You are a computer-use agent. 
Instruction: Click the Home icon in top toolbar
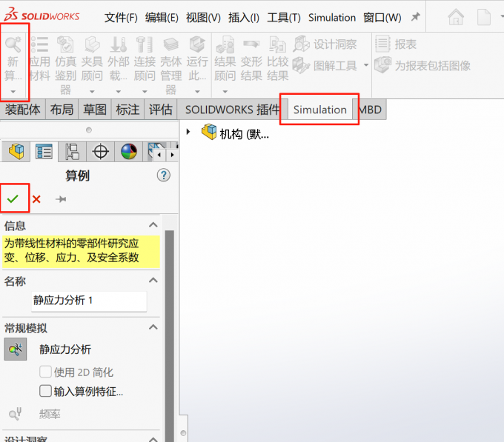456,17
